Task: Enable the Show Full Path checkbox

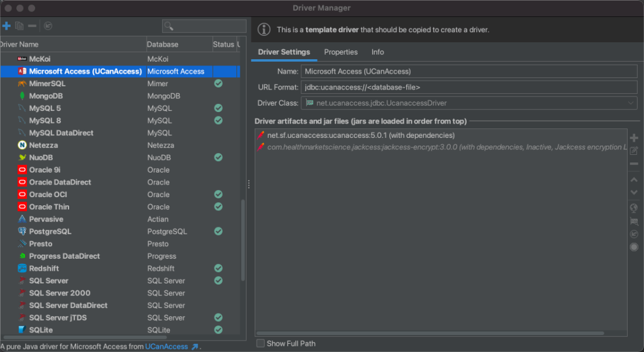Action: [260, 344]
